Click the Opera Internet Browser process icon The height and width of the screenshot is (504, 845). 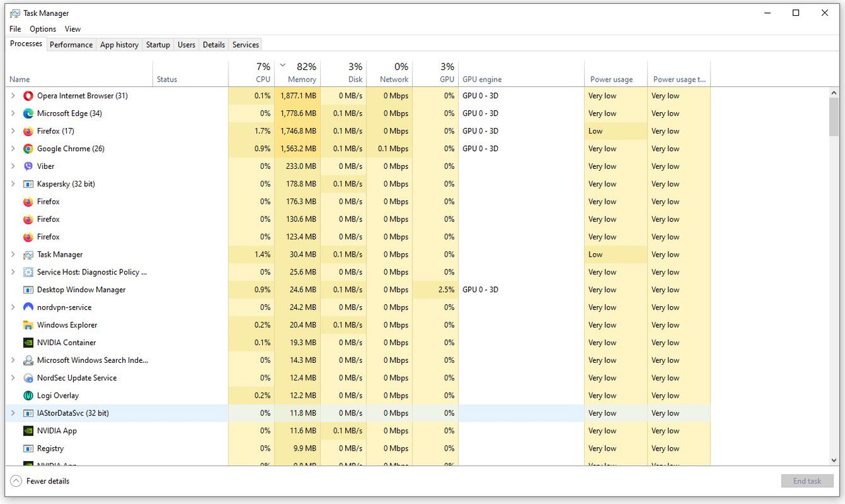tap(28, 96)
